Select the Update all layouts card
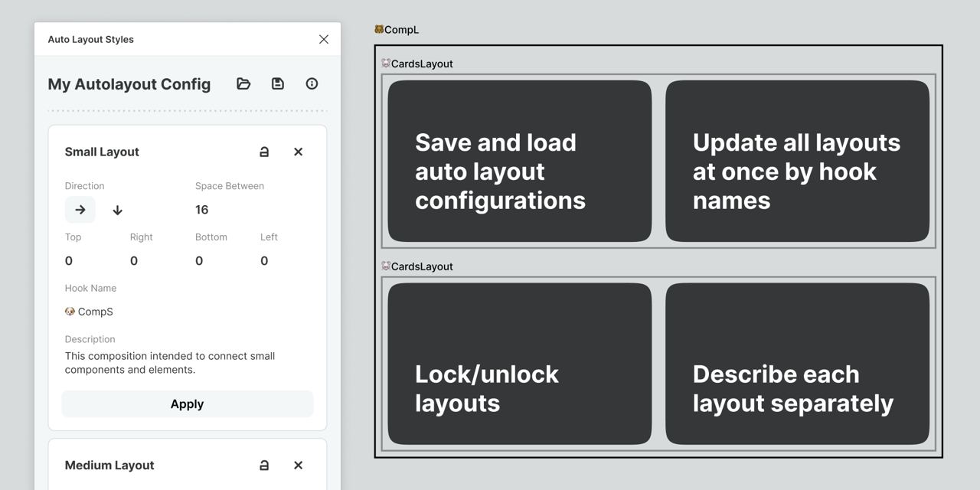Viewport: 980px width, 490px height. (x=797, y=161)
